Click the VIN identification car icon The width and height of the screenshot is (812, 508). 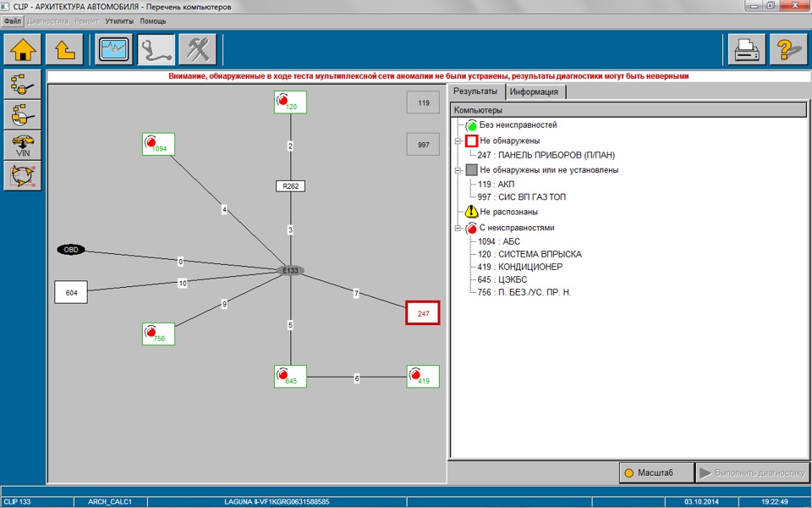click(23, 146)
